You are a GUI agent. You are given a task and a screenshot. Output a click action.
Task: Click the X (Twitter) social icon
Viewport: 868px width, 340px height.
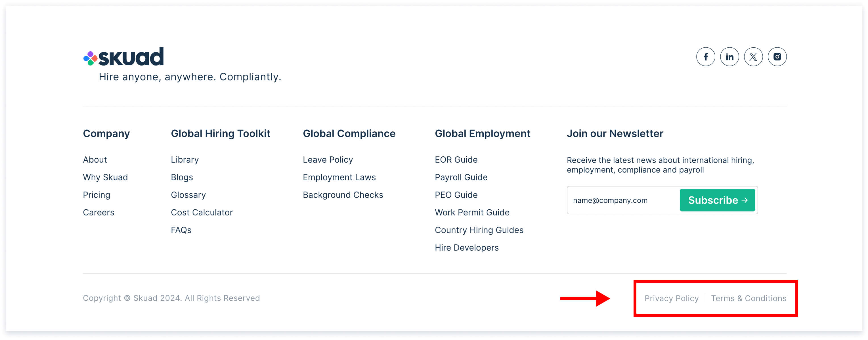coord(753,56)
